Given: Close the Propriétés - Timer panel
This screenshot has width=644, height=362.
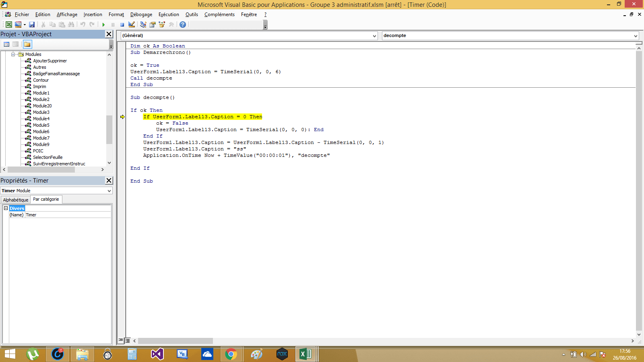Looking at the screenshot, I should [109, 181].
